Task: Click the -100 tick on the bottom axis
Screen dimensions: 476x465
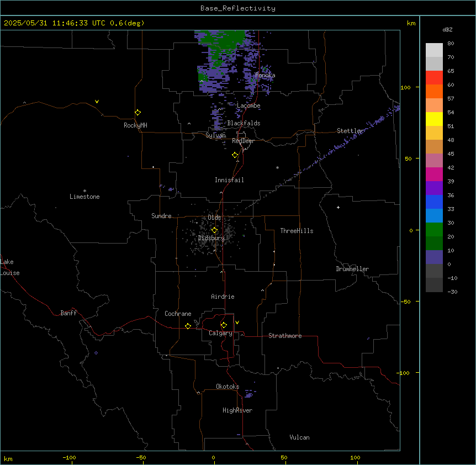Action: 70,457
